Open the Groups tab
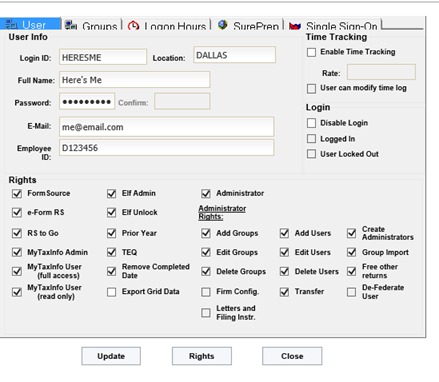Image resolution: width=439 pixels, height=382 pixels. (91, 25)
